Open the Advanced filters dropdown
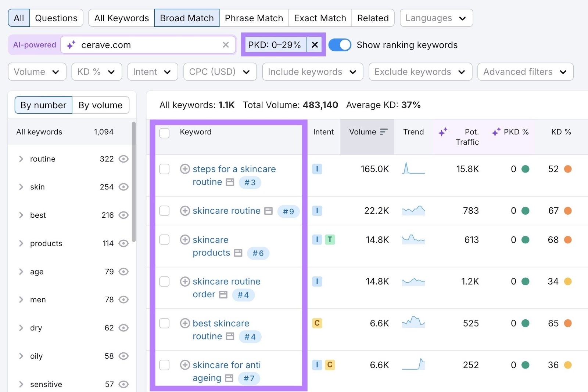The width and height of the screenshot is (588, 392). 525,72
